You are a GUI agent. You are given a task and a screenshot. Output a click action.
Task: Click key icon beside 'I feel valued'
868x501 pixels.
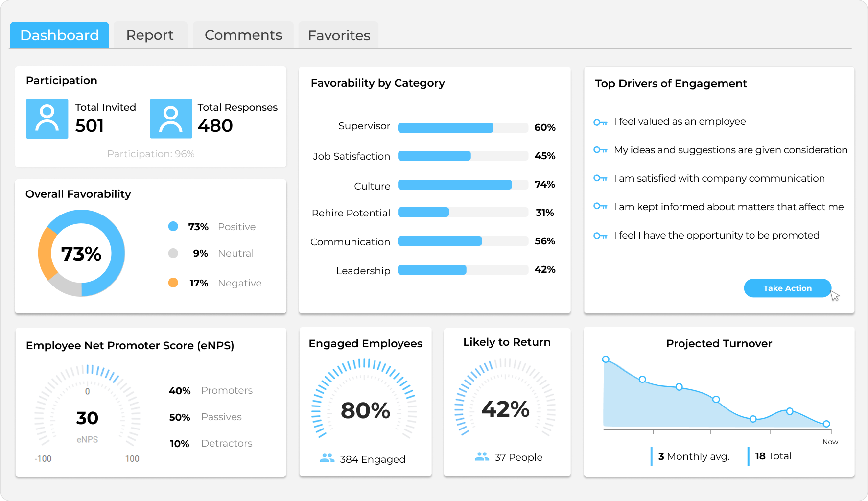coord(600,122)
